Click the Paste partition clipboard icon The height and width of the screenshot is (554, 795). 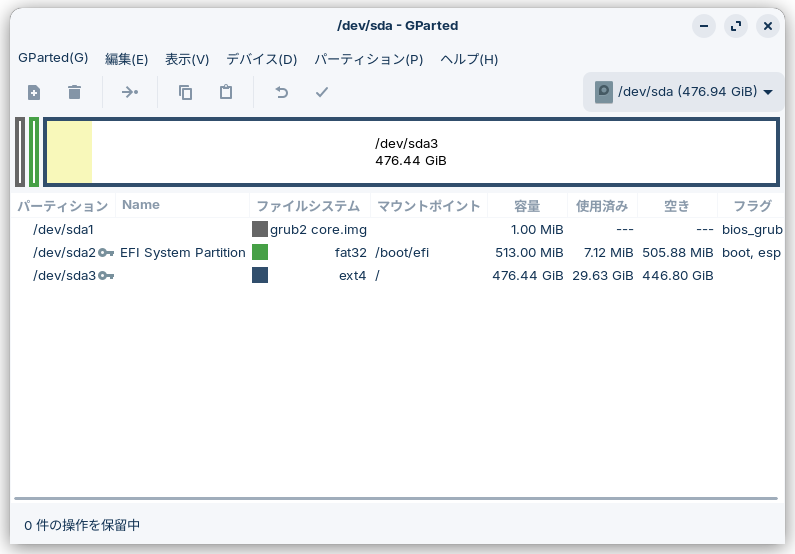pos(226,92)
